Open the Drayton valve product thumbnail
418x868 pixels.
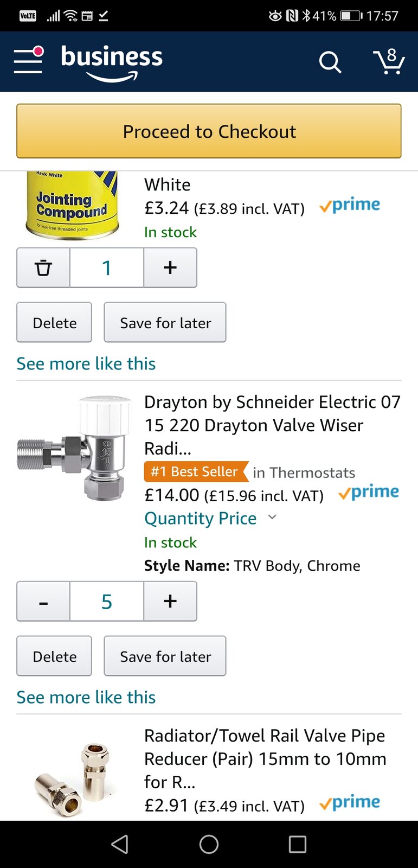coord(75,448)
